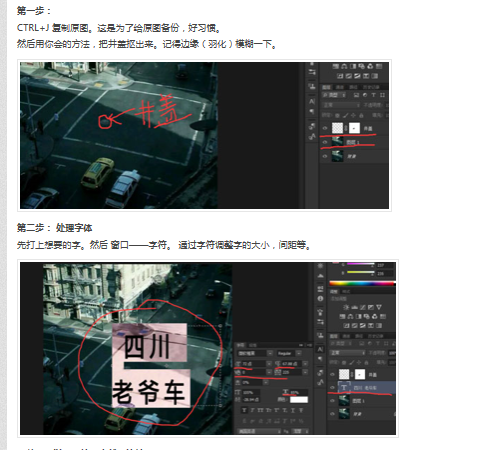This screenshot has width=484, height=450.
Task: Hide the 图层 1 layer in step-two screenshot
Action: coord(332,401)
